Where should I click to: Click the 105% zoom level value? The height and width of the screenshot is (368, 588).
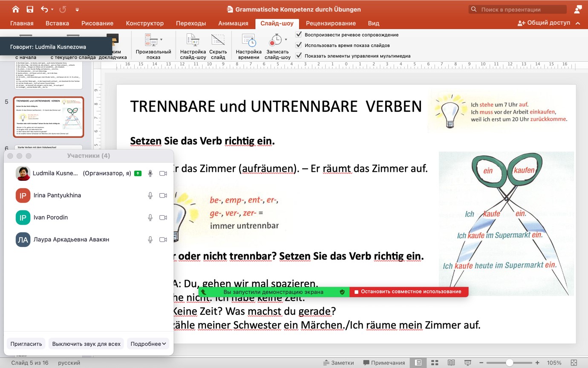pyautogui.click(x=554, y=363)
